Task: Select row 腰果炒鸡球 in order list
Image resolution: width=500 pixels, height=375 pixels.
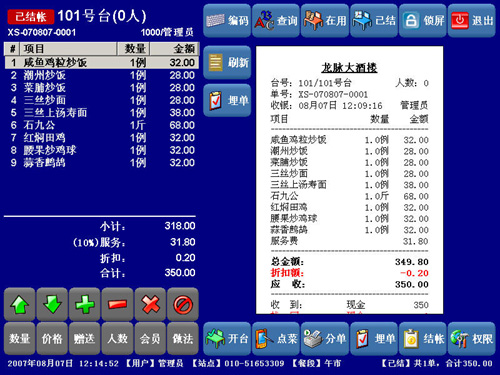Action: (x=101, y=150)
